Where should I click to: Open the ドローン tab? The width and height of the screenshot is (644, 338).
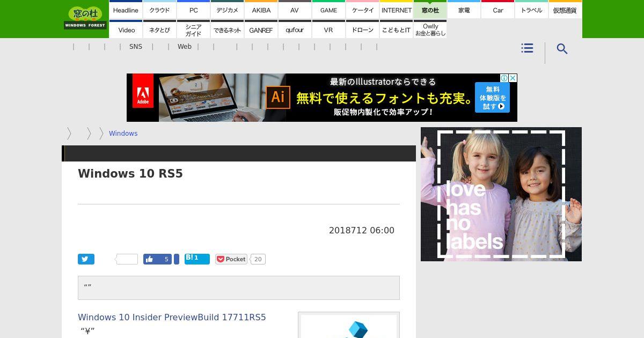(x=363, y=30)
